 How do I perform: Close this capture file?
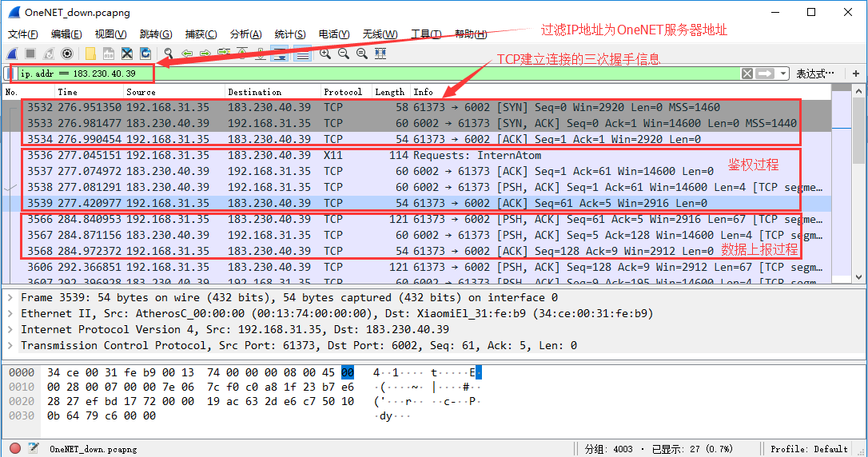[127, 54]
